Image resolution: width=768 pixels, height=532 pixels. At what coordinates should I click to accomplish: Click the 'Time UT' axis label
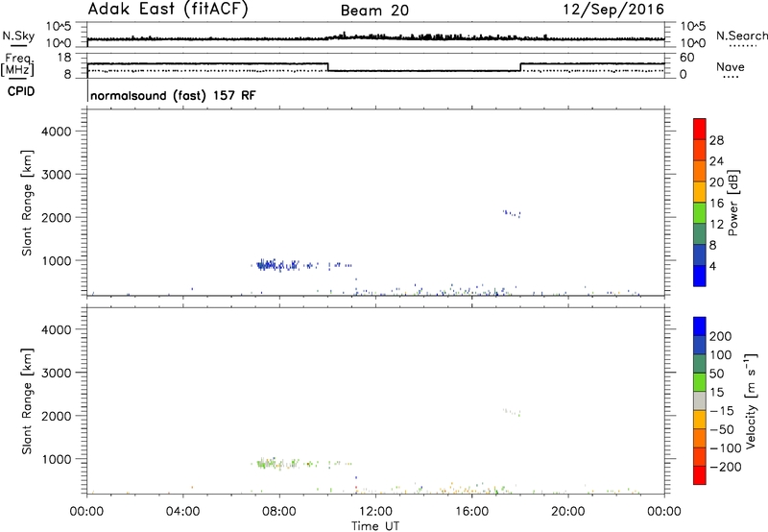click(375, 526)
